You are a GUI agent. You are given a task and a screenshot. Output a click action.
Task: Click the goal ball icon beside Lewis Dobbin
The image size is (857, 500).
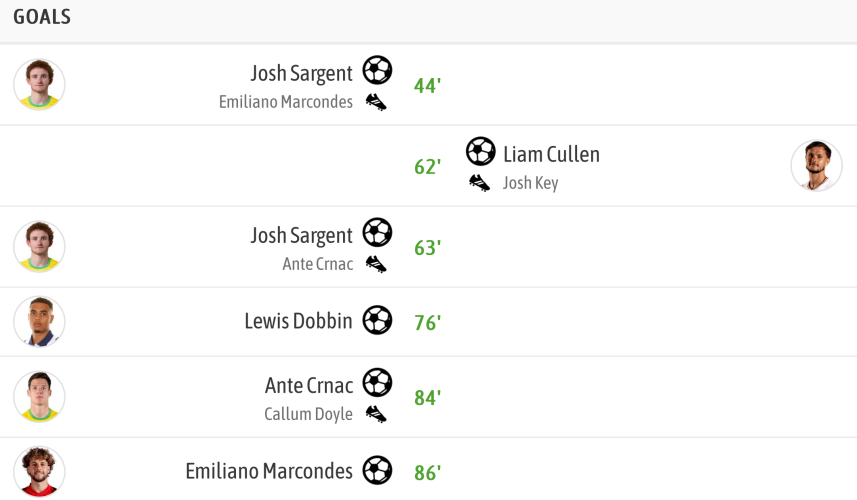pyautogui.click(x=377, y=320)
